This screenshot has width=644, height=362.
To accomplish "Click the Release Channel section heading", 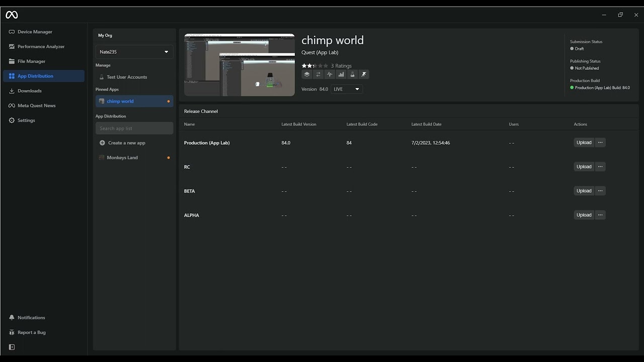I will click(x=201, y=111).
